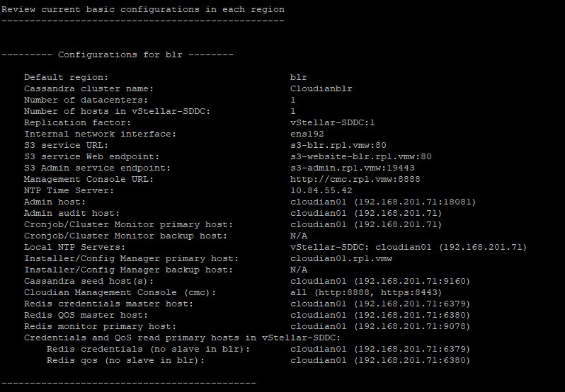Click the Admin host value with port 18081
Image resolution: width=565 pixels, height=392 pixels.
point(383,202)
